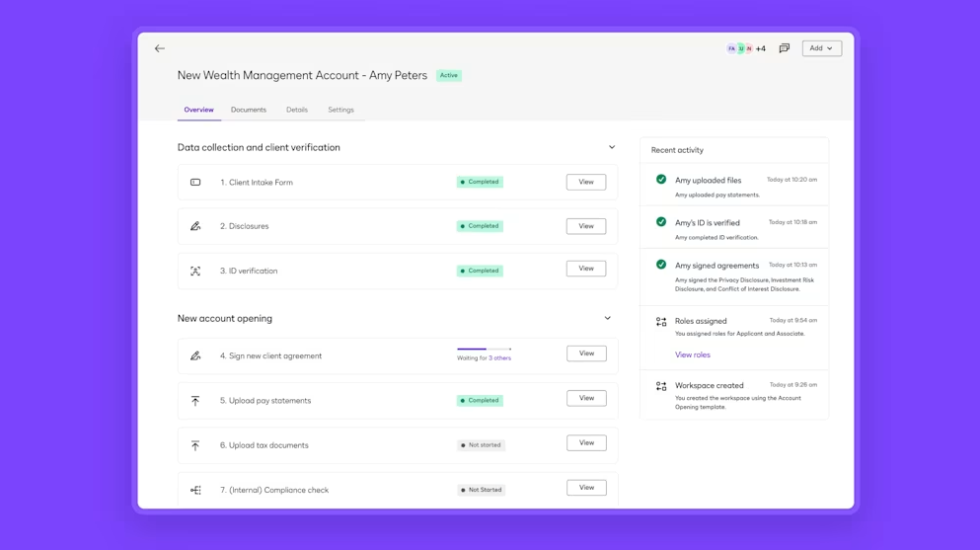The image size is (980, 550).
Task: Click the Roles assigned activity icon
Action: point(661,322)
